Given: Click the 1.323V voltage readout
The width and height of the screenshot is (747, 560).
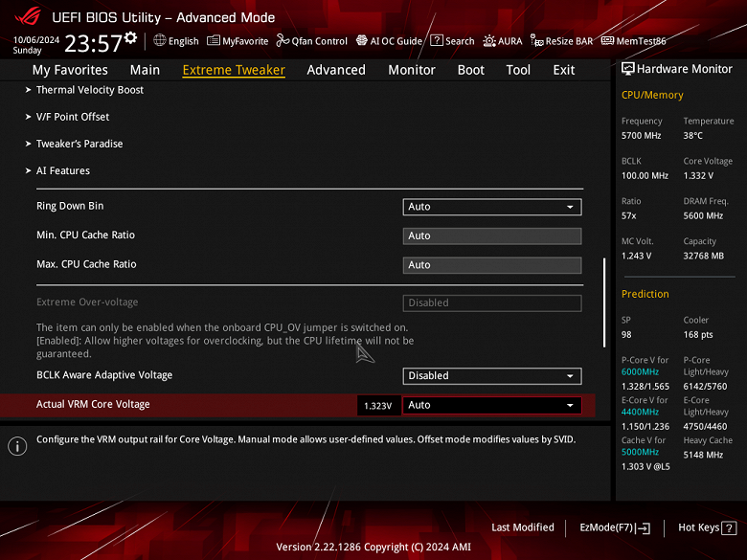Looking at the screenshot, I should (377, 406).
